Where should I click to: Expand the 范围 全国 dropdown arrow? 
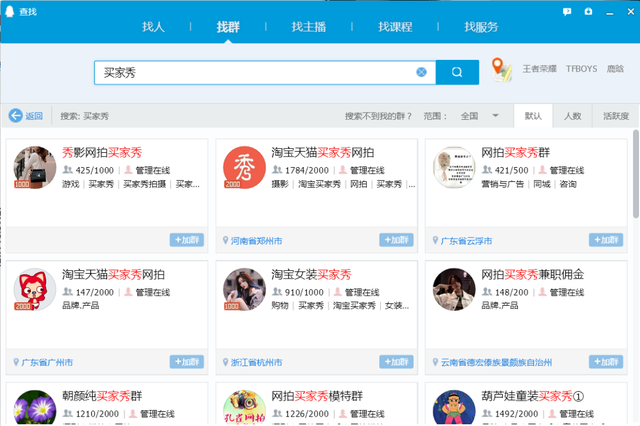pyautogui.click(x=495, y=115)
